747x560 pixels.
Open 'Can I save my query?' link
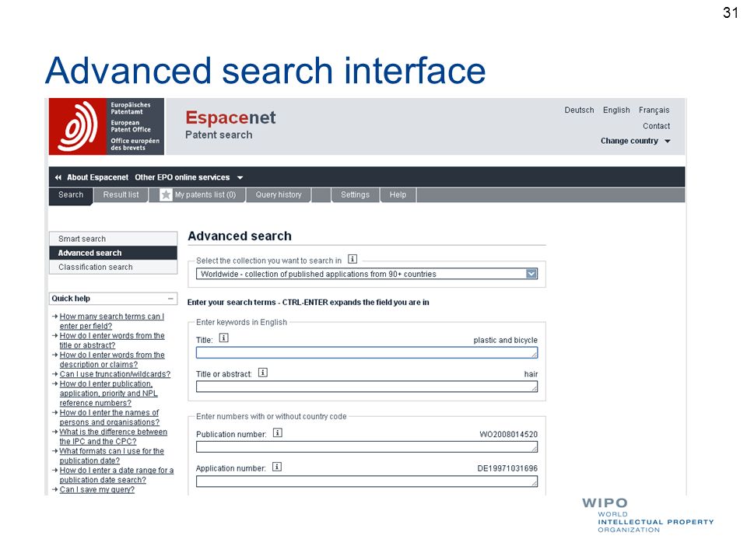[97, 489]
